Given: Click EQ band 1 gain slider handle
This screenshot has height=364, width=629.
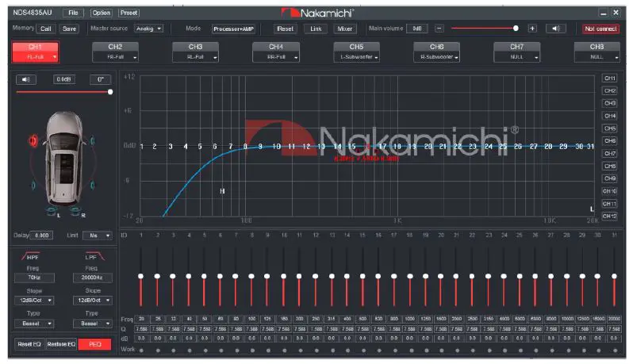Looking at the screenshot, I should click(x=141, y=276).
